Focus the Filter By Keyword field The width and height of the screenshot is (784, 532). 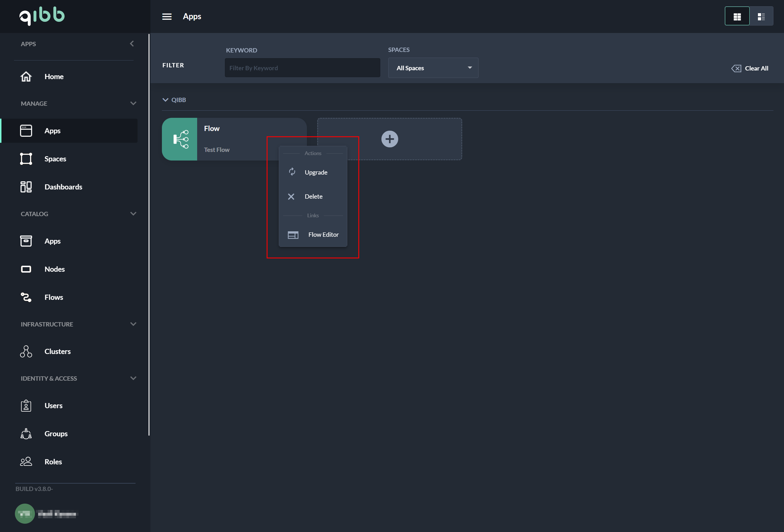coord(302,68)
